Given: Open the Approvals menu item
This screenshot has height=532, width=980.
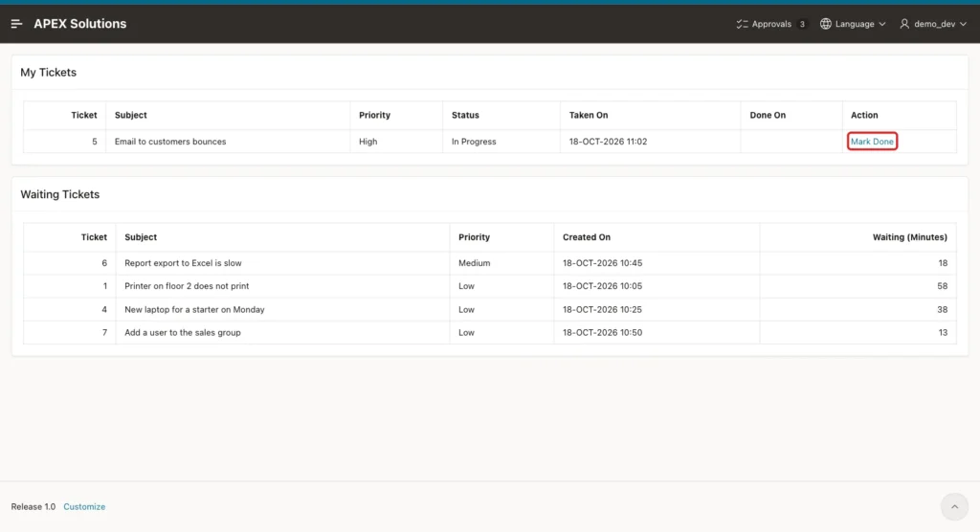Looking at the screenshot, I should click(771, 24).
